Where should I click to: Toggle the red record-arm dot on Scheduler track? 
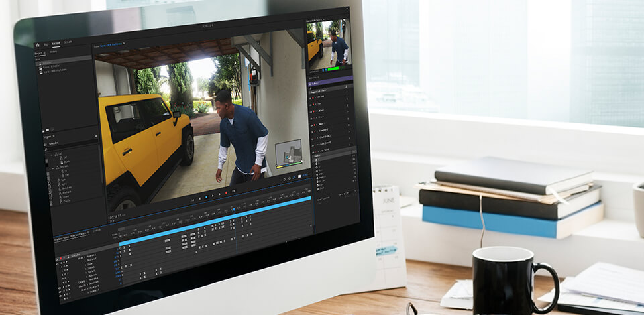(61, 259)
